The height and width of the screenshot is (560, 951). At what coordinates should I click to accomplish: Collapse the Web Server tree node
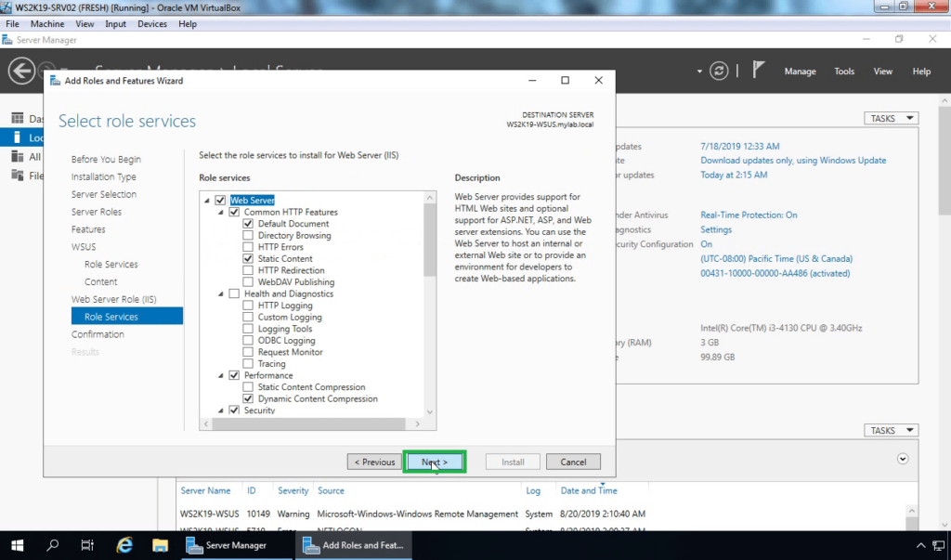[x=207, y=201]
